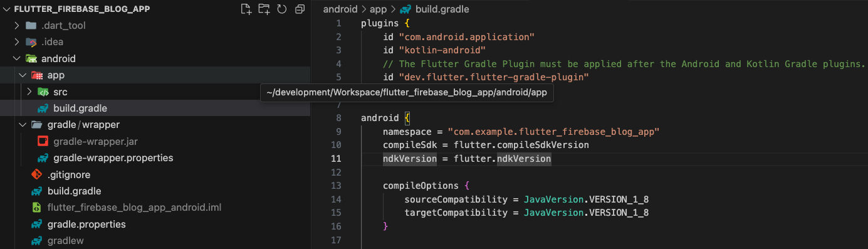Open the .gitignore file
This screenshot has height=249, width=868.
click(x=155, y=174)
